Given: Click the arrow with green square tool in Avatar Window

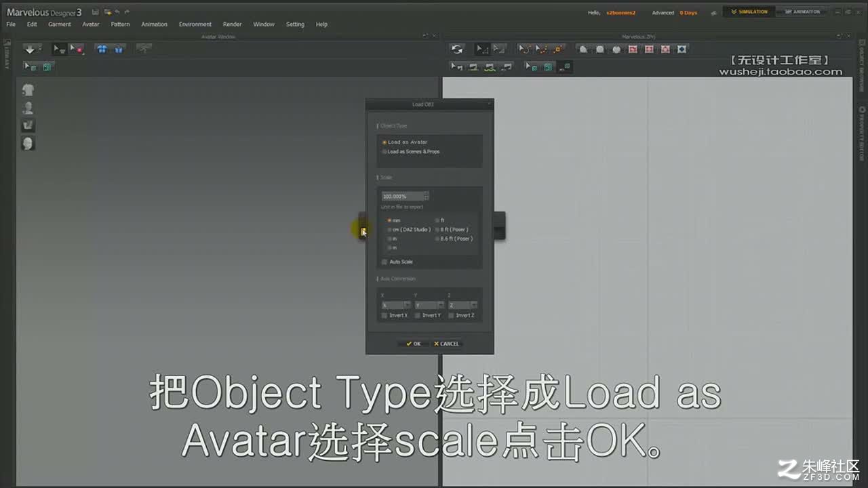Looking at the screenshot, I should (x=31, y=66).
